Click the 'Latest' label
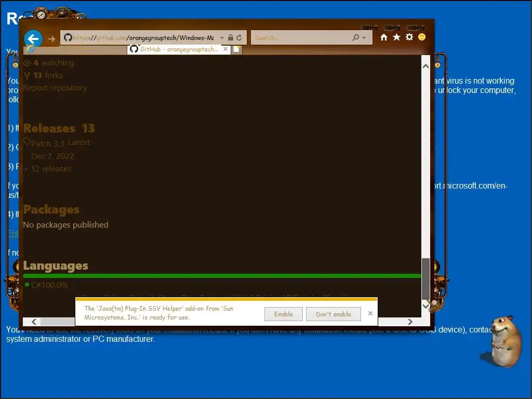532x399 pixels. (79, 142)
